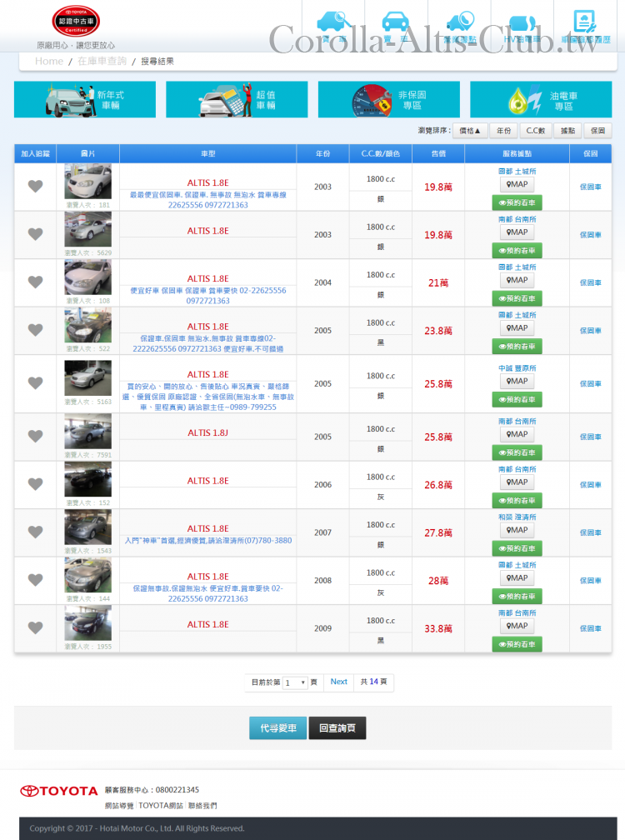
Task: Click the 中誠 豐原所 location link
Action: click(517, 368)
